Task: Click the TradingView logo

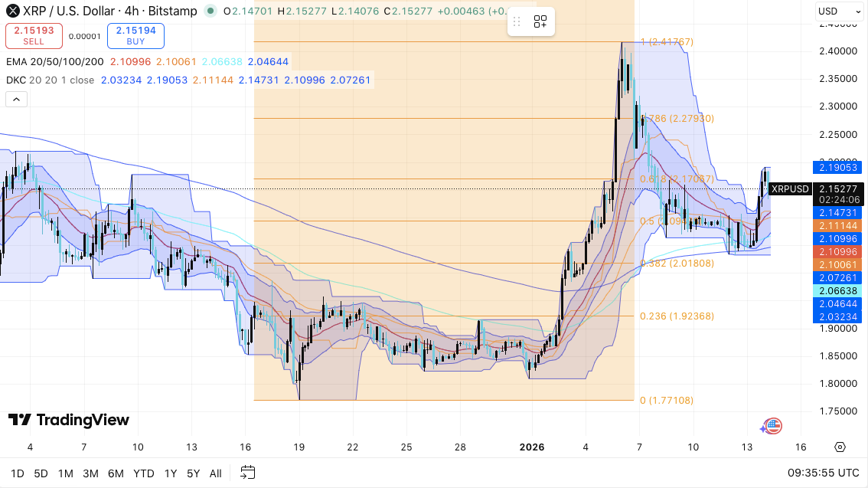Action: pyautogui.click(x=69, y=420)
